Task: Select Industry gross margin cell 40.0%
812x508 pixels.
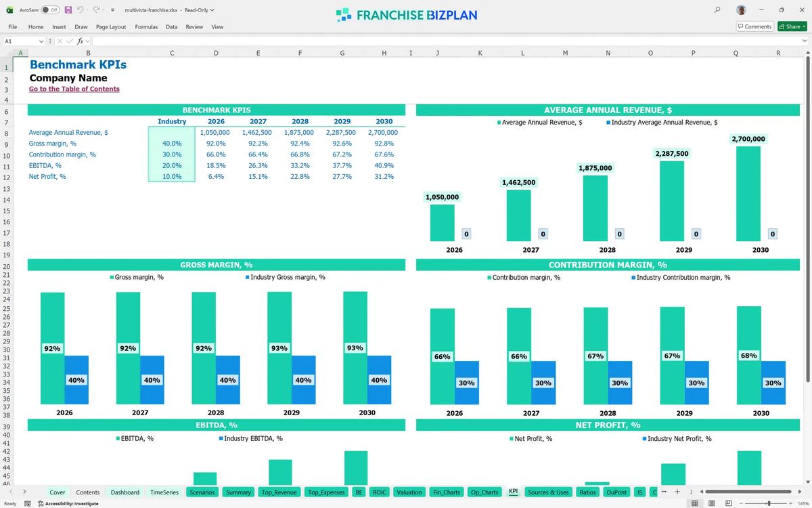Action: (172, 144)
